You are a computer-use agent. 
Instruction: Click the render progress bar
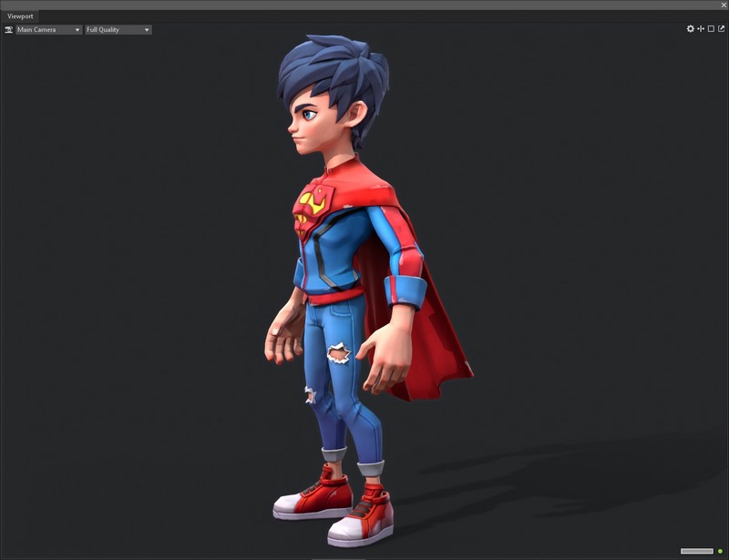click(x=696, y=551)
